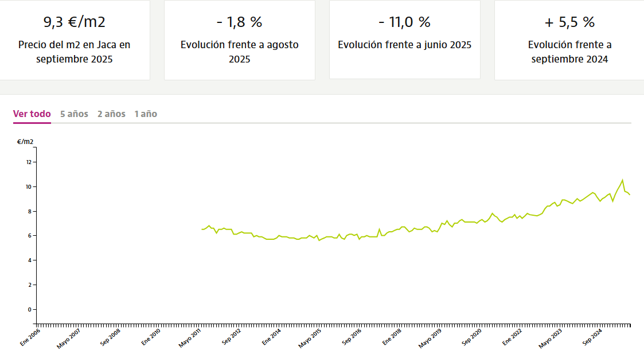Click the peak point of the price curve
Viewport: 644px width, 362px height.
pos(622,180)
